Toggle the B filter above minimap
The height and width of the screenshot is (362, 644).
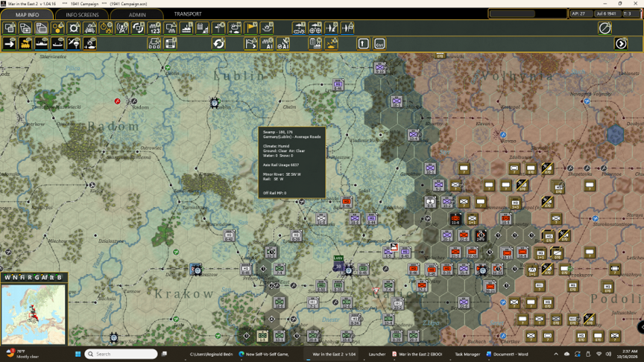(x=59, y=277)
